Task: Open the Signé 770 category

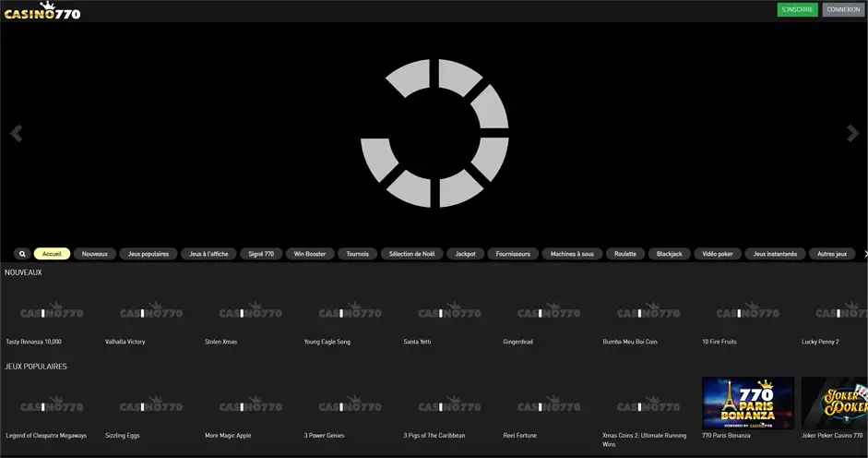Action: pos(261,253)
